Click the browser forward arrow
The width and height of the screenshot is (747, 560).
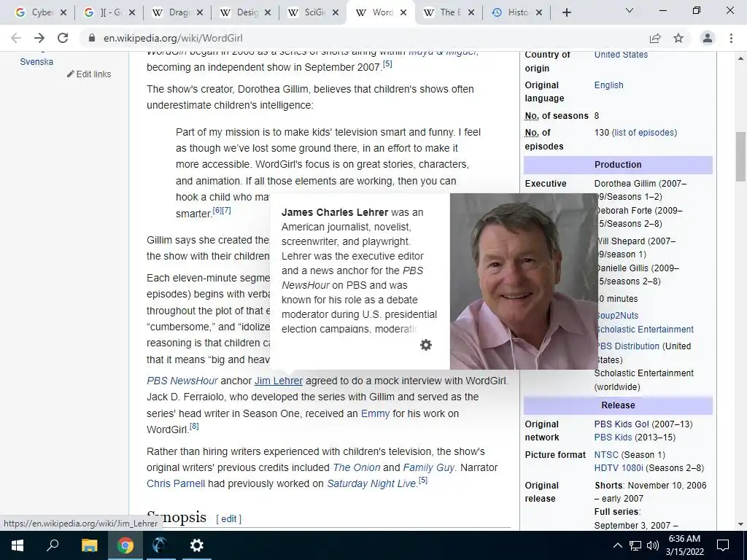click(39, 38)
